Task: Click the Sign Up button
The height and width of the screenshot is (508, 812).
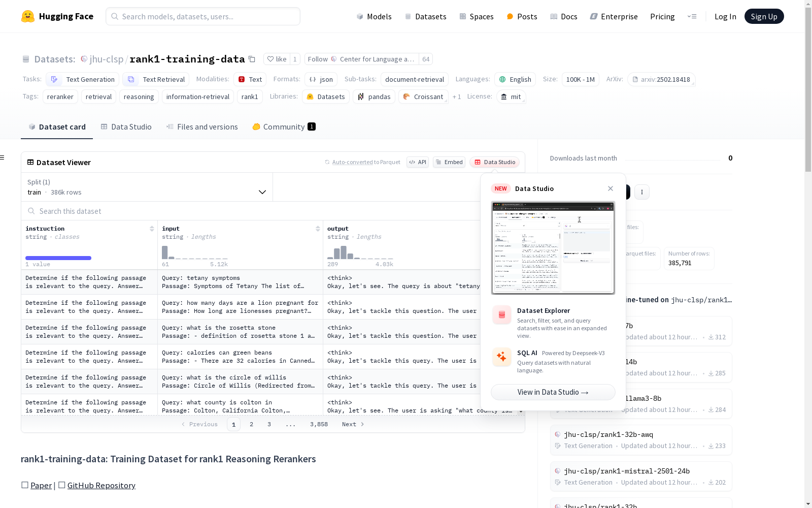Action: [764, 16]
